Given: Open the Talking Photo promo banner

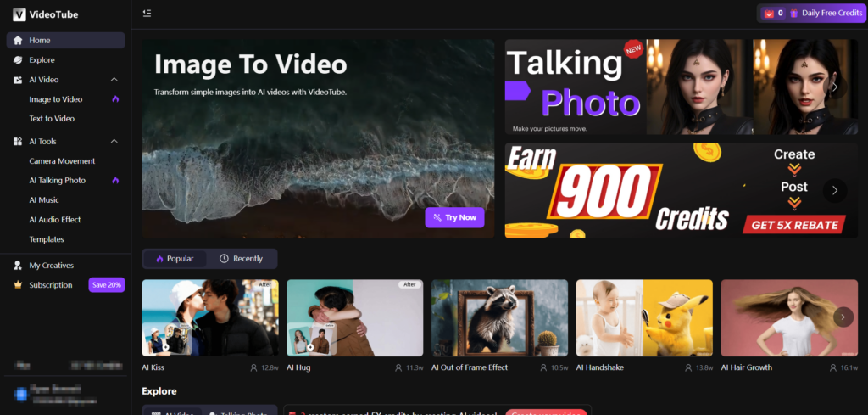Looking at the screenshot, I should click(x=682, y=87).
